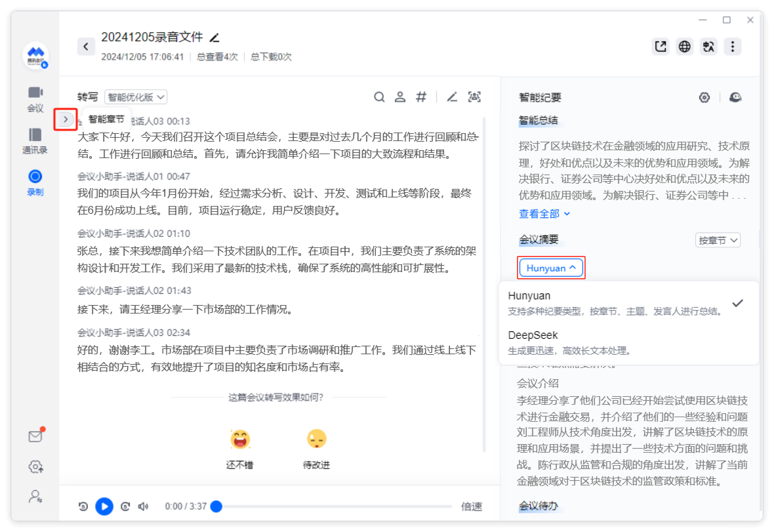Collapse the Hunyuan model selector
The image size is (774, 532).
(x=551, y=268)
